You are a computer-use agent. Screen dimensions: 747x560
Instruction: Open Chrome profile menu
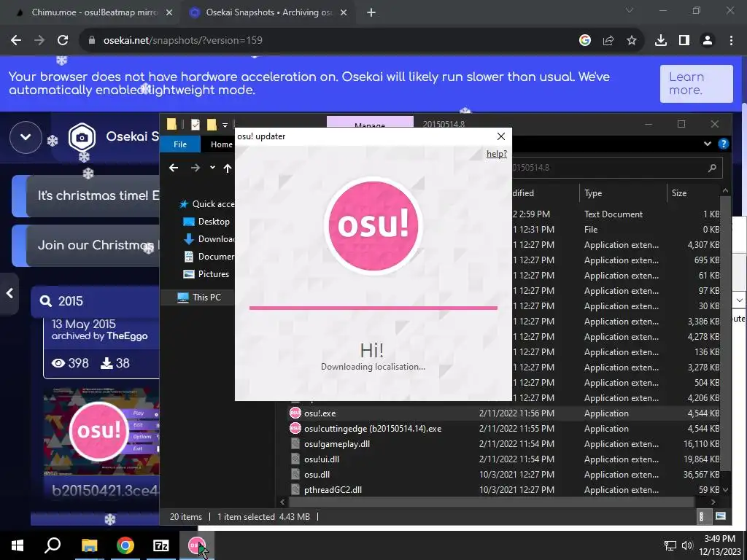[x=708, y=41]
